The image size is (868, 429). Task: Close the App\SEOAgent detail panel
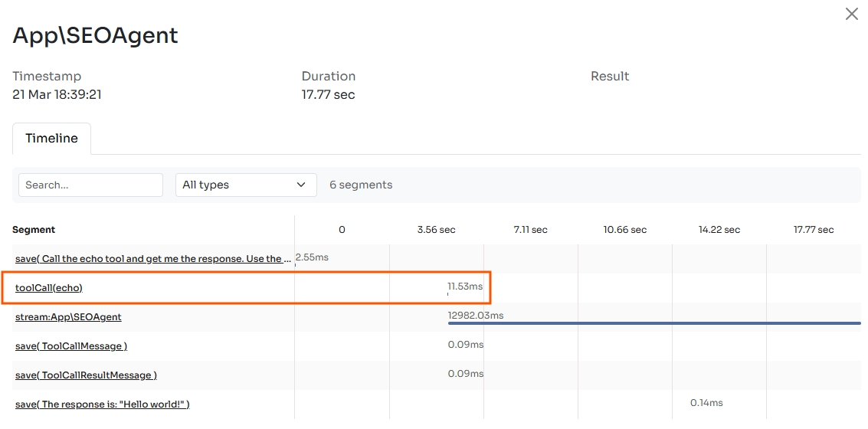click(851, 15)
